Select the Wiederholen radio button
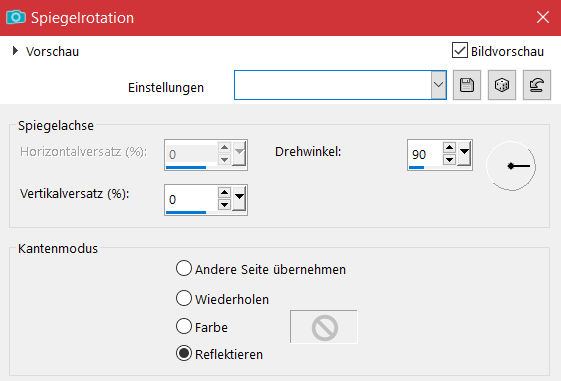The width and height of the screenshot is (561, 381). (x=184, y=298)
